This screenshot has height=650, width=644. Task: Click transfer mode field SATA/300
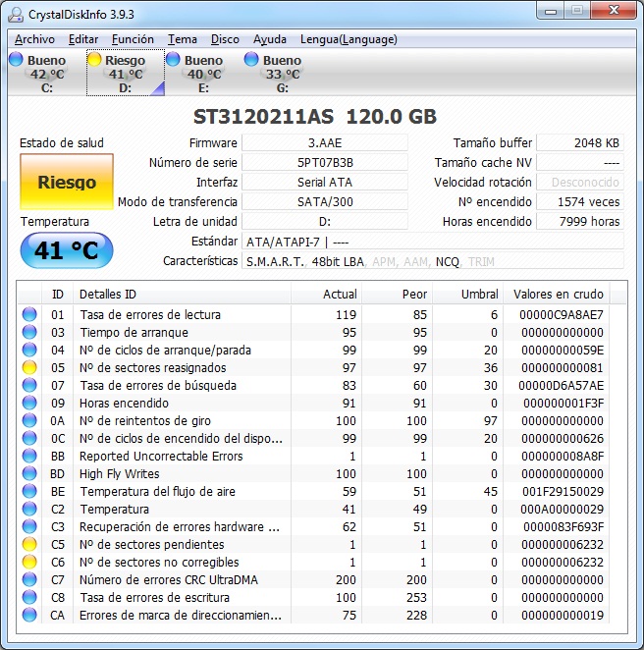(325, 202)
